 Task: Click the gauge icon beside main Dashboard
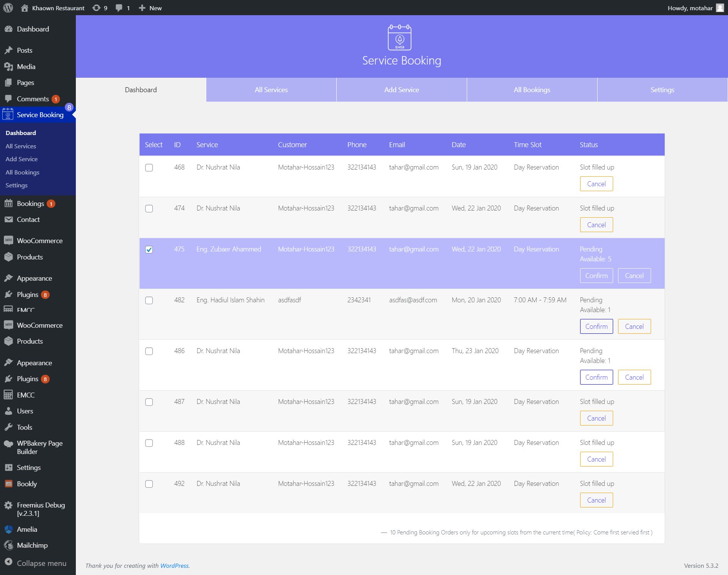(8, 29)
